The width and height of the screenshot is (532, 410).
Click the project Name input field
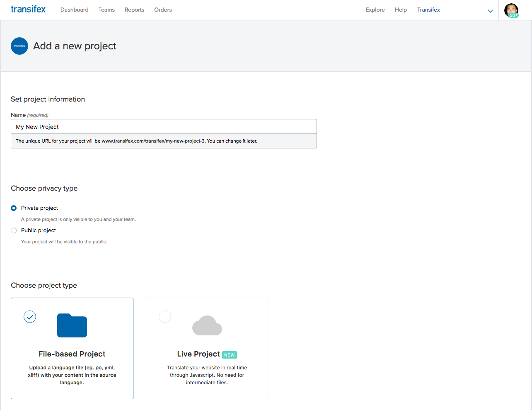(164, 127)
